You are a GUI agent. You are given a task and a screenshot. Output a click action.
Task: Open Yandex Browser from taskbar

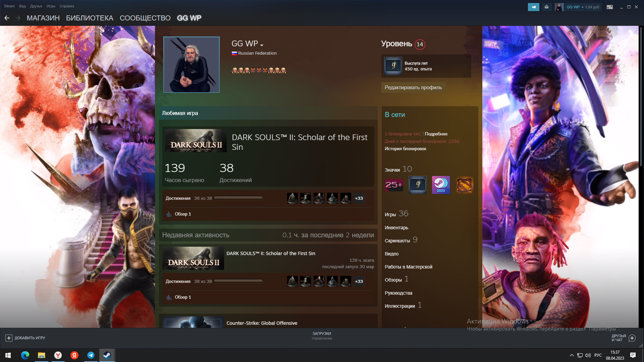click(x=58, y=355)
